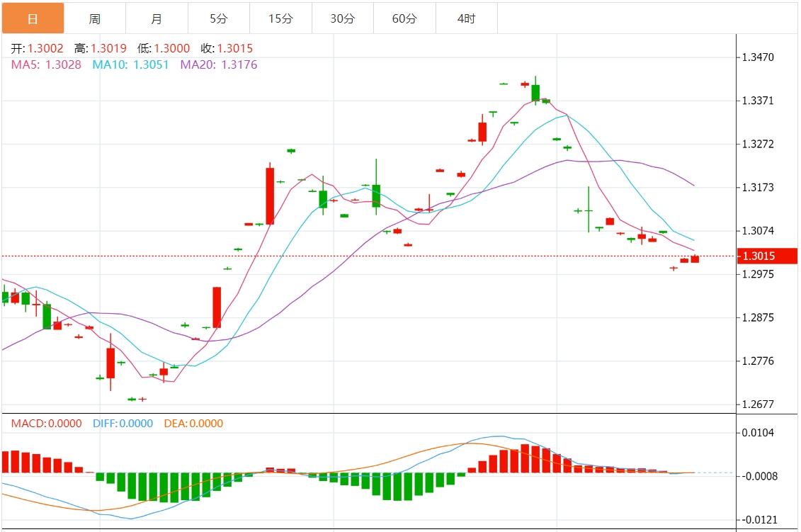The width and height of the screenshot is (801, 532).
Task: Click the MACD value label
Action: click(x=46, y=424)
